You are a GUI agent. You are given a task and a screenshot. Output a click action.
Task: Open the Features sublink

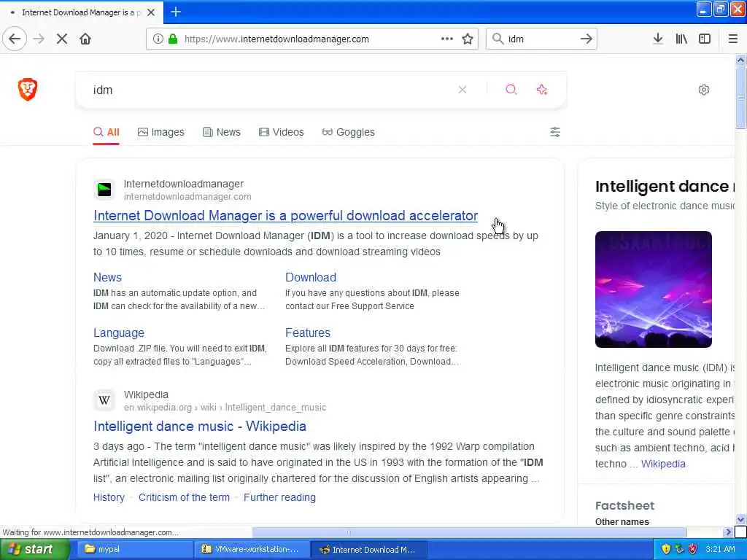tap(308, 332)
